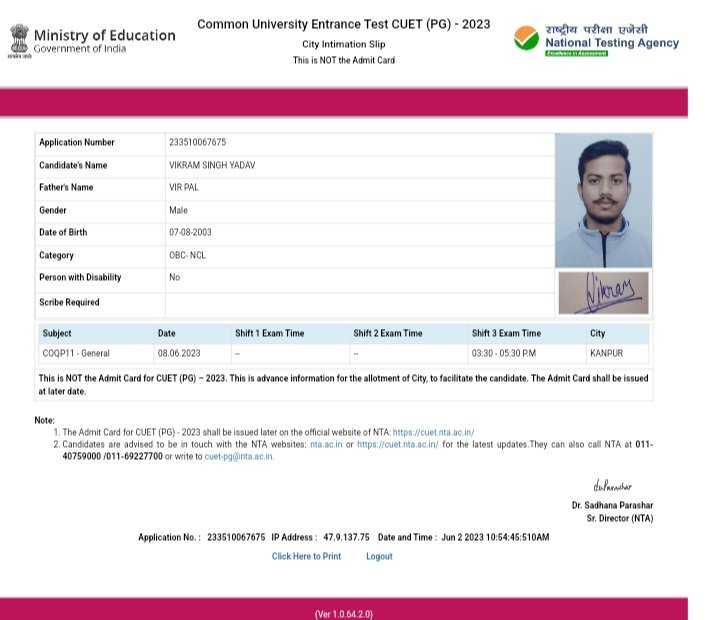Select the category value OBC- NCL
The height and width of the screenshot is (620, 720).
coord(187,255)
